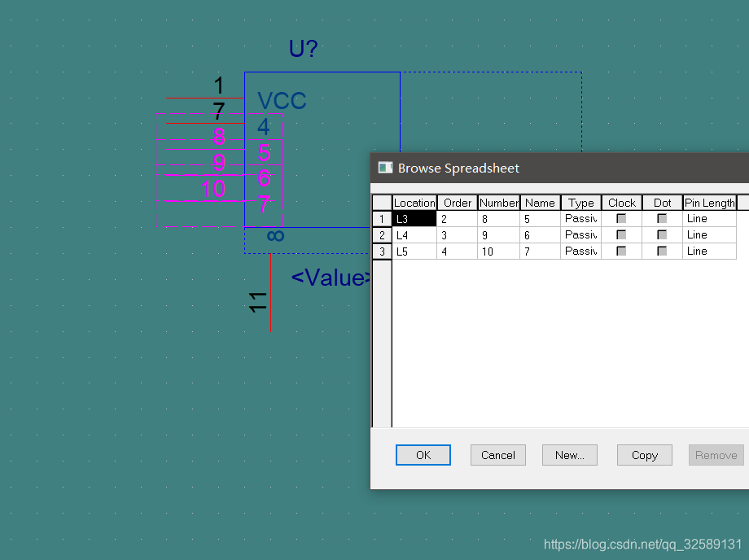Screen dimensions: 749x560
Task: Select the U? reference designator on the schematic
Action: (303, 50)
